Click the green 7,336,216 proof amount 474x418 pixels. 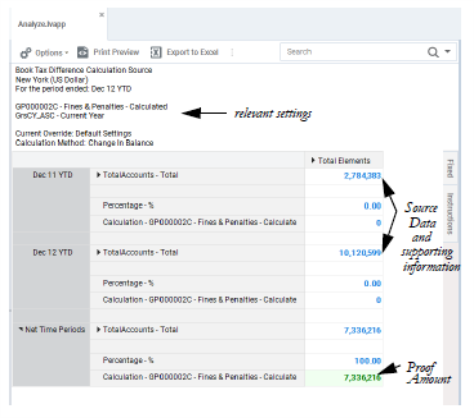click(x=362, y=378)
